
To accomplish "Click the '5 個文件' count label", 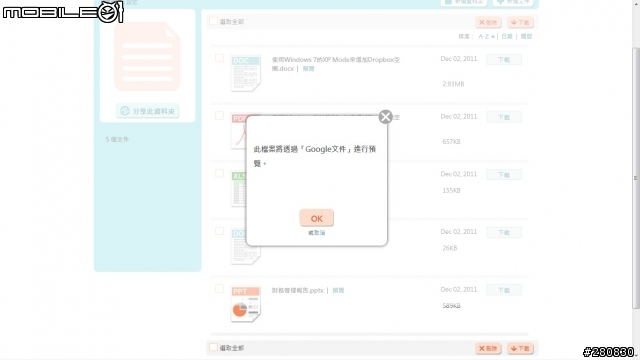I will tap(117, 139).
